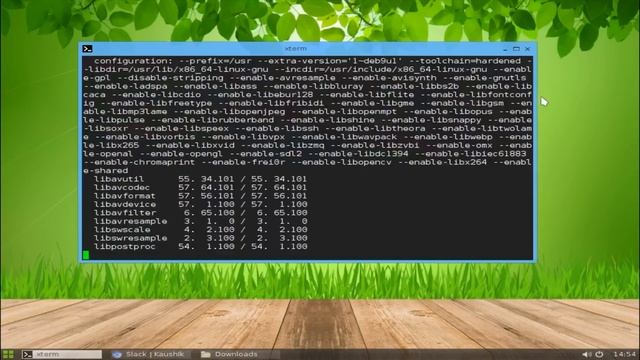Click the --enable-avisynth option text
The image size is (640, 360).
389,78
